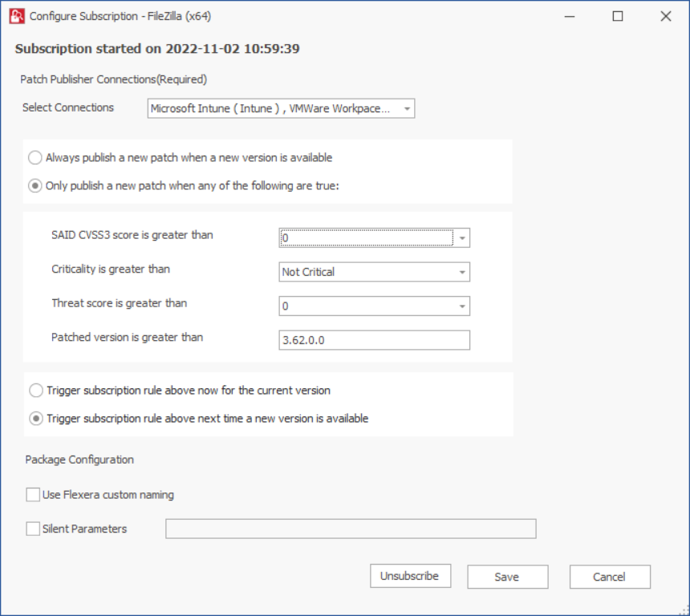Click the SAID CVSS3 score value box

tap(367, 238)
